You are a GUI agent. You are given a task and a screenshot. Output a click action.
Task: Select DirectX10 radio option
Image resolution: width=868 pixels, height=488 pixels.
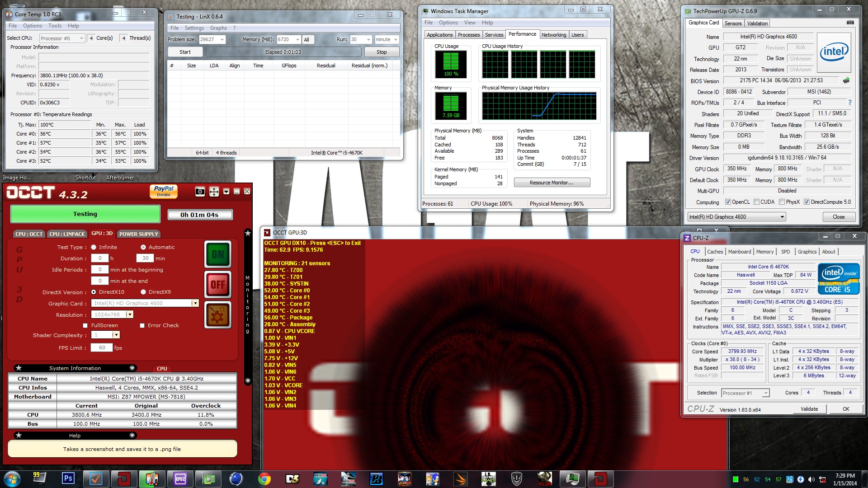pyautogui.click(x=94, y=292)
